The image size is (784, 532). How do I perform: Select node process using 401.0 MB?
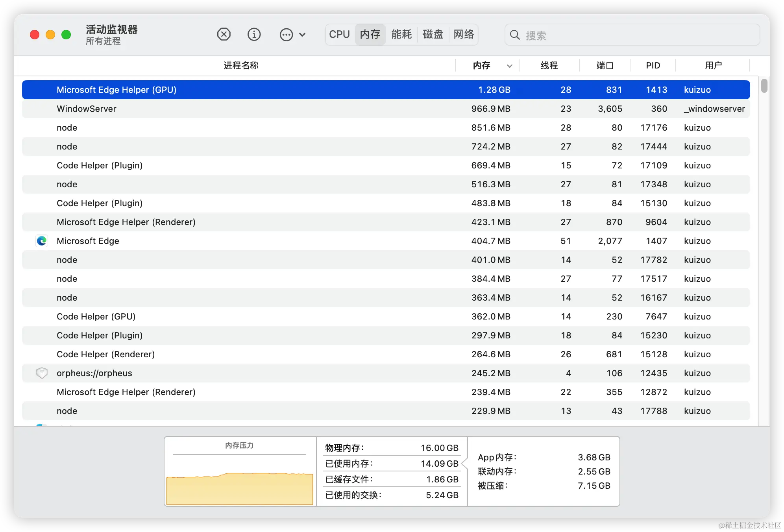[x=386, y=260]
